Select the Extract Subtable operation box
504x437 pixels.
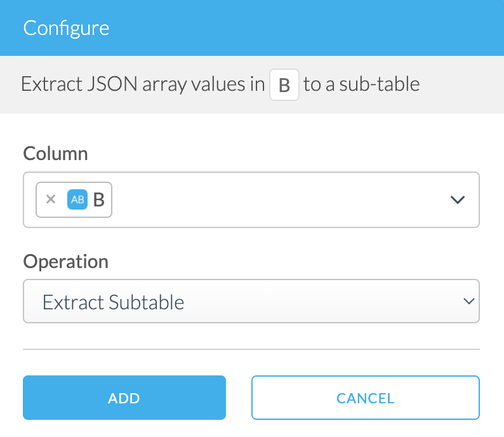(251, 301)
